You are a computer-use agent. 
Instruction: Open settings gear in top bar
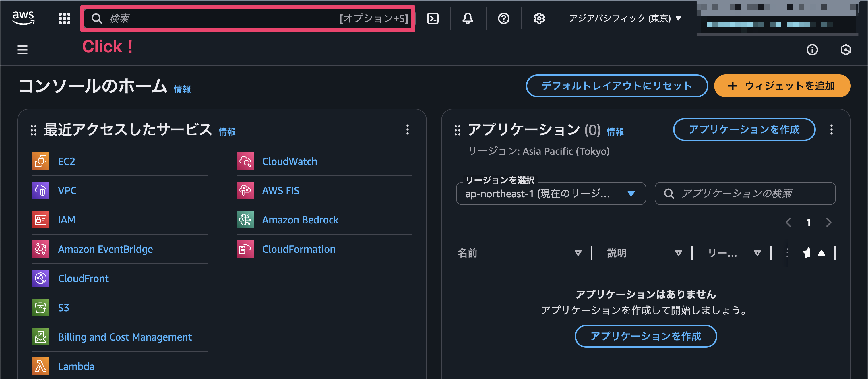pyautogui.click(x=539, y=18)
